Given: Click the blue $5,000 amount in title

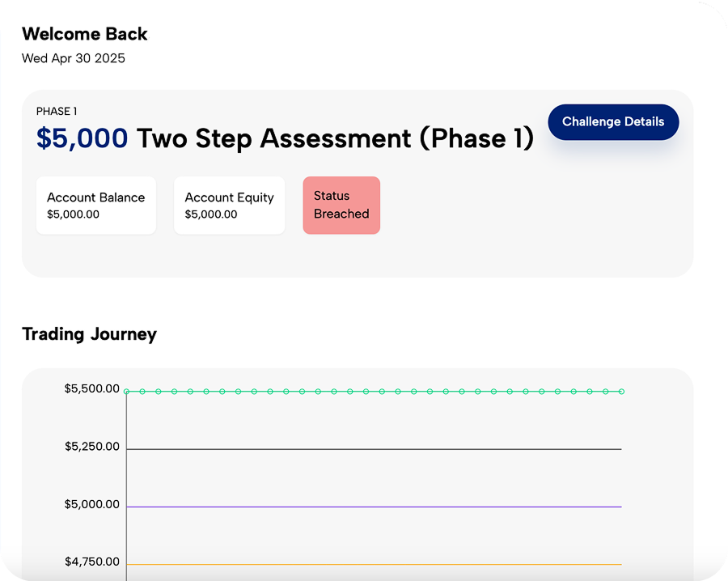Looking at the screenshot, I should click(x=82, y=138).
